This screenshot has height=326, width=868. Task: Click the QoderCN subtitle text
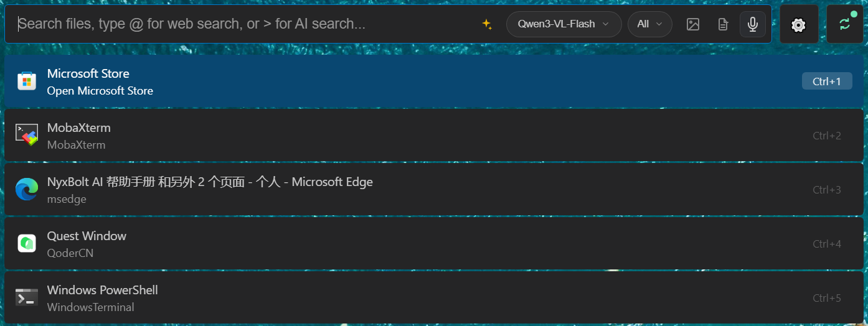click(70, 253)
